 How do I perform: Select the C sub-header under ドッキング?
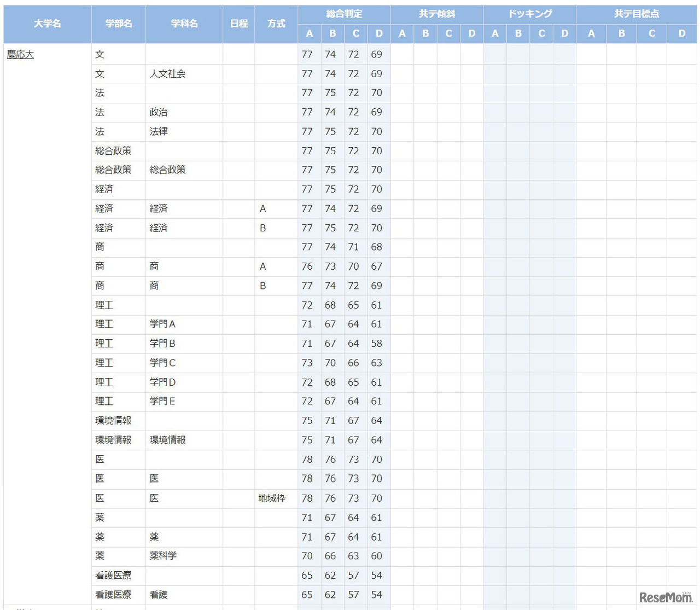tap(541, 34)
